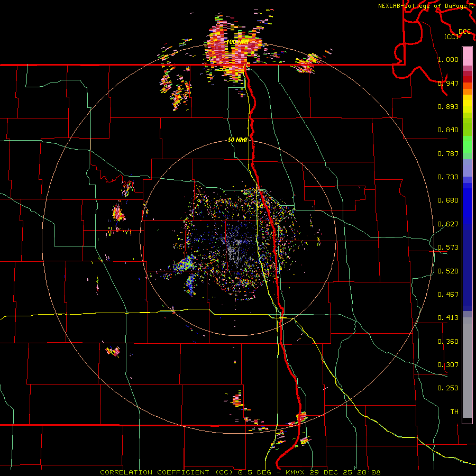Pick the pink color band beside 1.000
Screen dimensions: 476x476
467,57
